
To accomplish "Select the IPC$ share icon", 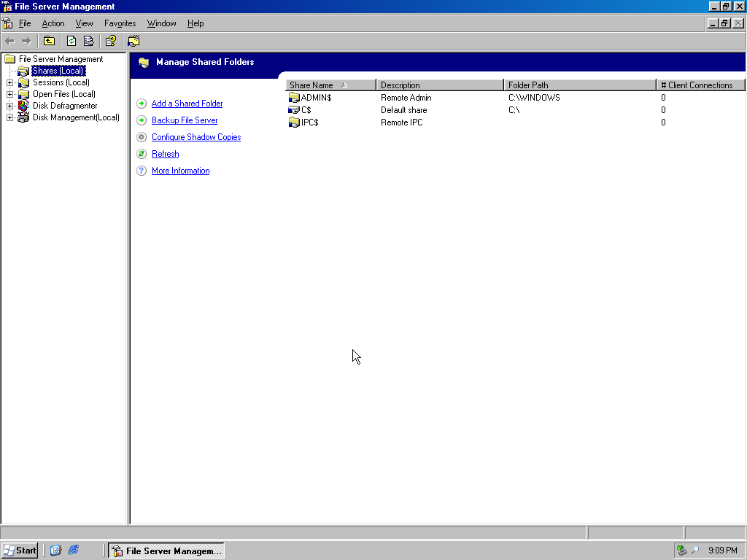I will tap(295, 122).
